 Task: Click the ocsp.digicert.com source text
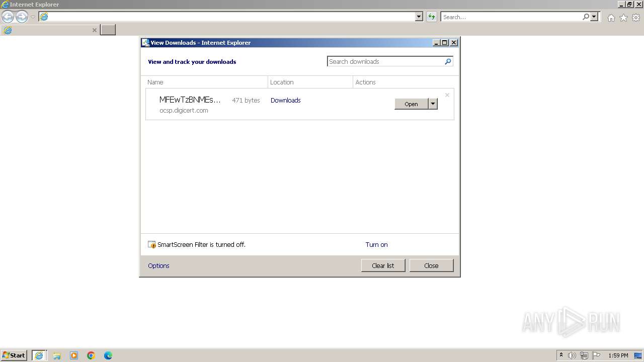[184, 110]
